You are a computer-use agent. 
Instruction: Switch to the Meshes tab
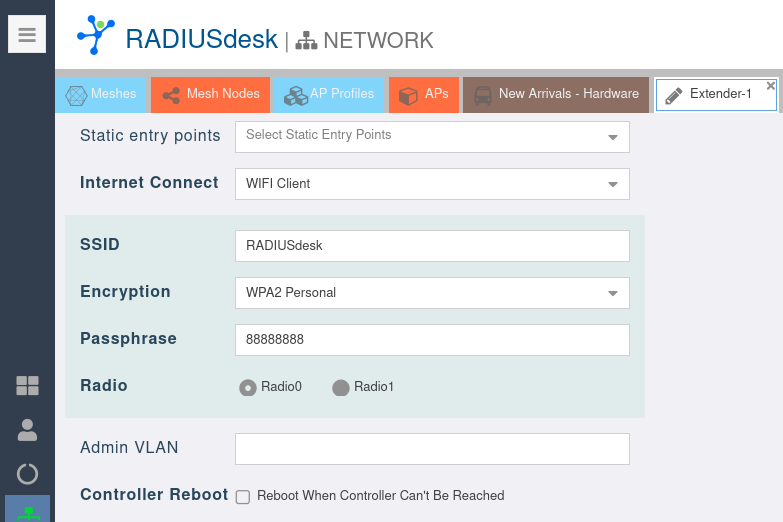click(x=101, y=94)
